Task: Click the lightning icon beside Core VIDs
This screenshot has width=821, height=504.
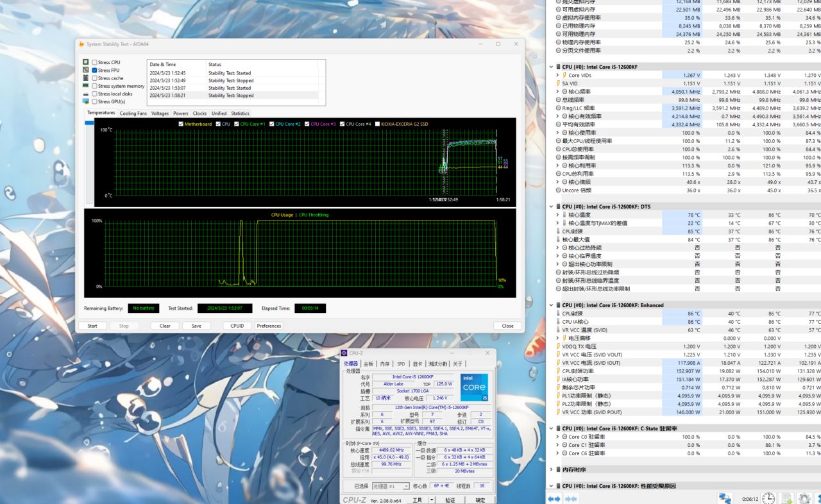Action: (x=565, y=75)
